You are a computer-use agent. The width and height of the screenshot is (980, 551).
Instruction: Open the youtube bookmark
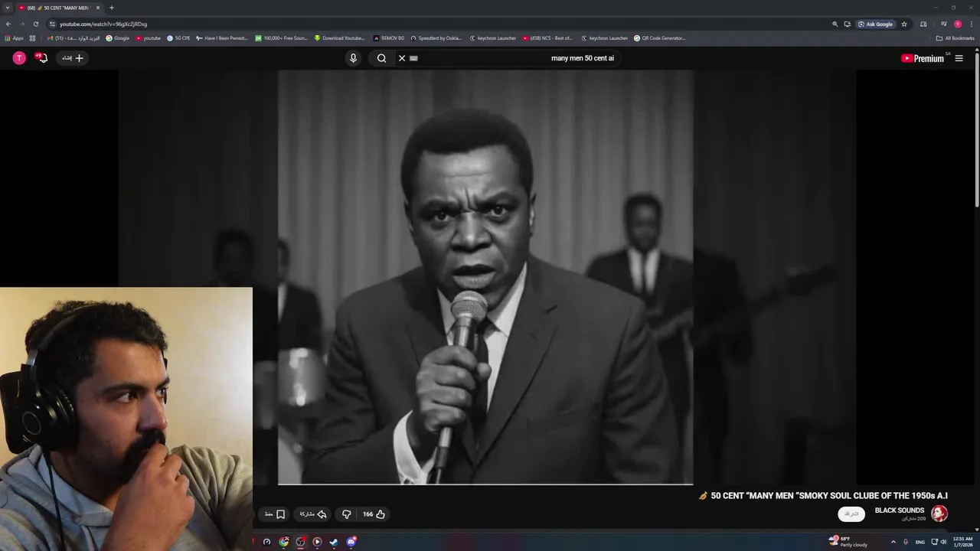(x=149, y=37)
